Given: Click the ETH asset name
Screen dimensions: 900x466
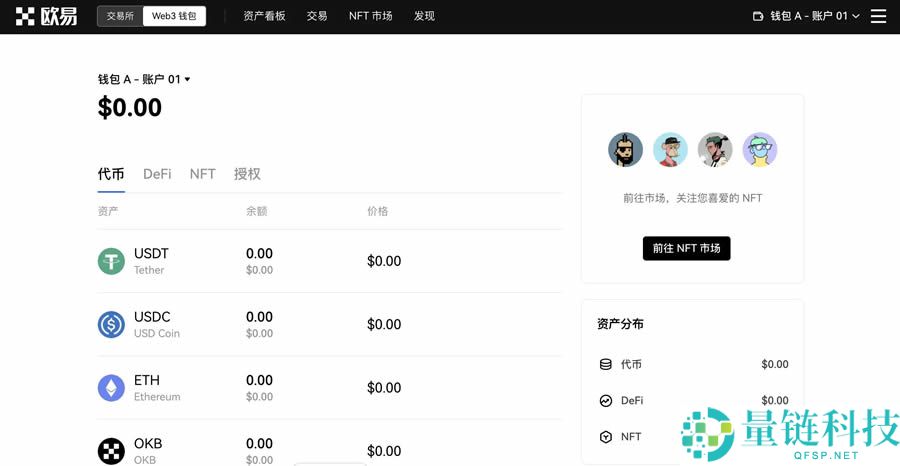Looking at the screenshot, I should [x=147, y=380].
